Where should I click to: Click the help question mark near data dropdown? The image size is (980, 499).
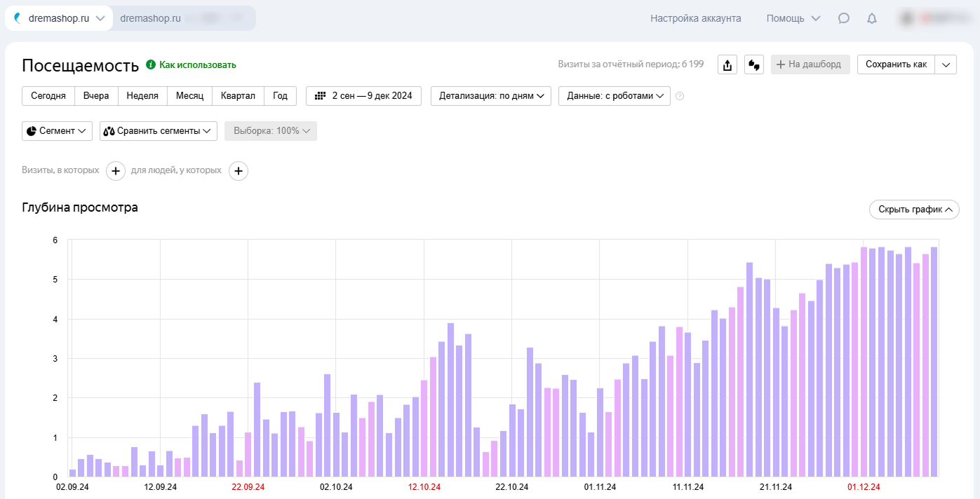click(x=680, y=96)
